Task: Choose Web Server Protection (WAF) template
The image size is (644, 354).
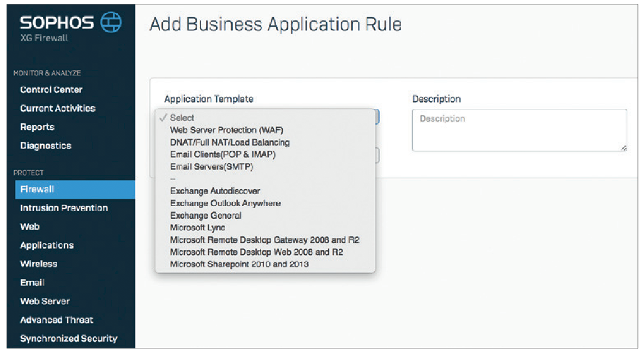Action: (x=265, y=130)
